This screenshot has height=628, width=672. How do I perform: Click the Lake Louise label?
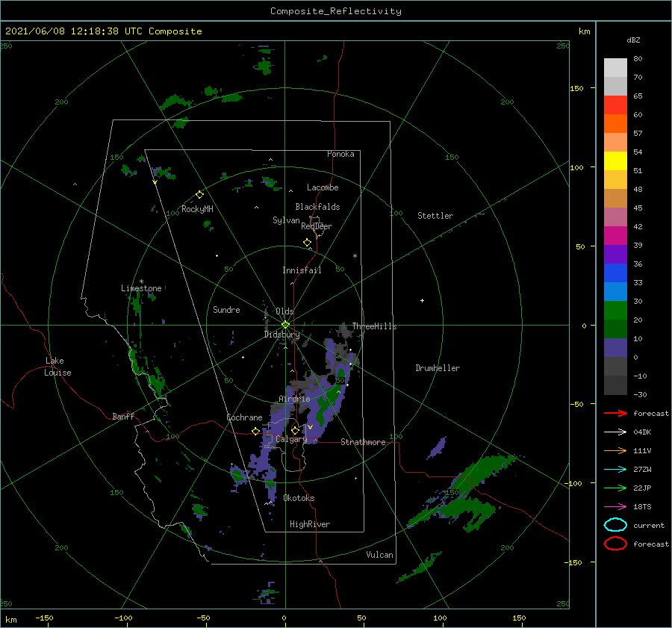point(57,367)
